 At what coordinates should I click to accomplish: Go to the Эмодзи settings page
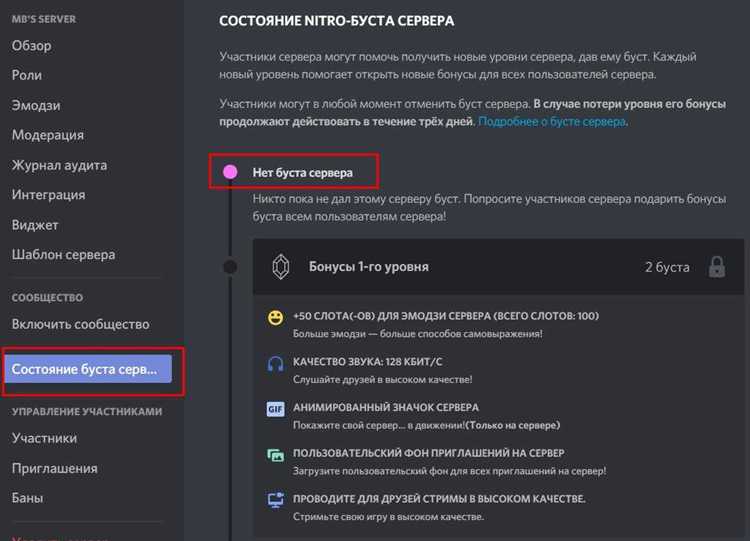click(x=36, y=105)
